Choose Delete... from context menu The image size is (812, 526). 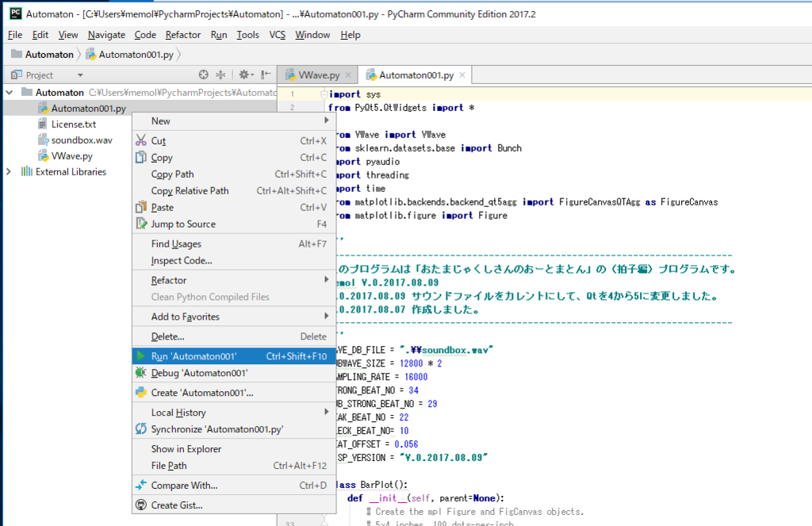[x=234, y=336]
